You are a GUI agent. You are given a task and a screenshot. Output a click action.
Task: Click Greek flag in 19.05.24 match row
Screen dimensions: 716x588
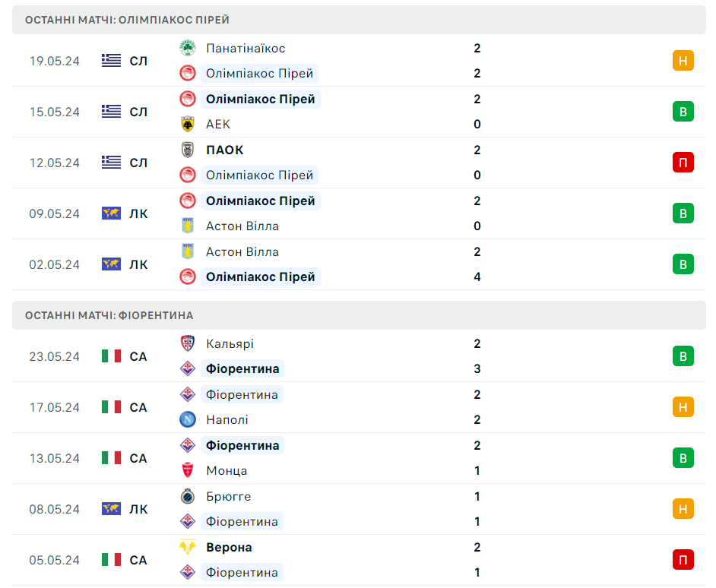(112, 61)
